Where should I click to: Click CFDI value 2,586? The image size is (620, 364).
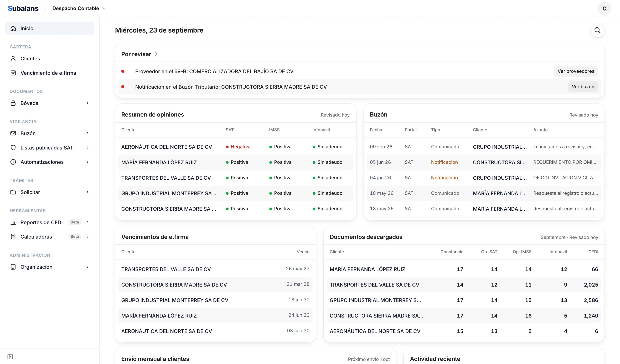tap(591, 300)
